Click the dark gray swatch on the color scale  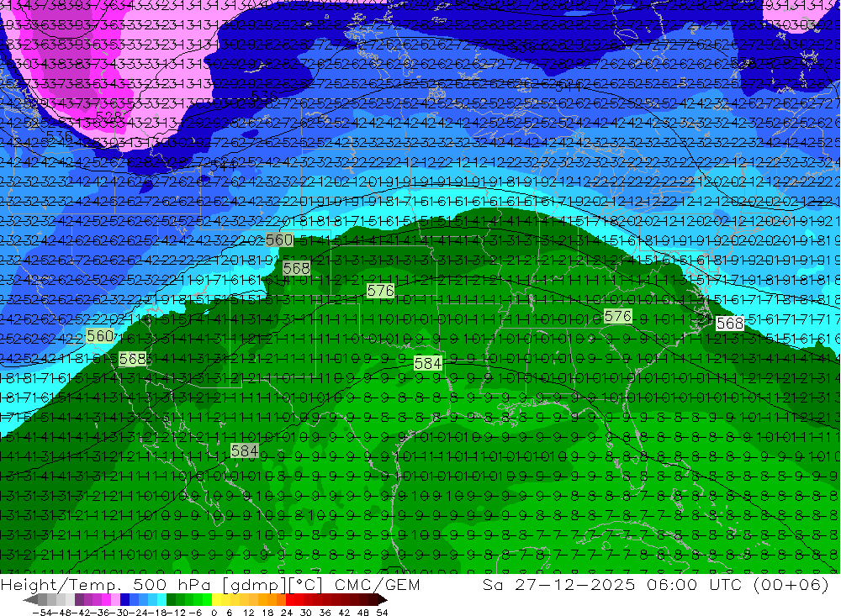(x=42, y=600)
